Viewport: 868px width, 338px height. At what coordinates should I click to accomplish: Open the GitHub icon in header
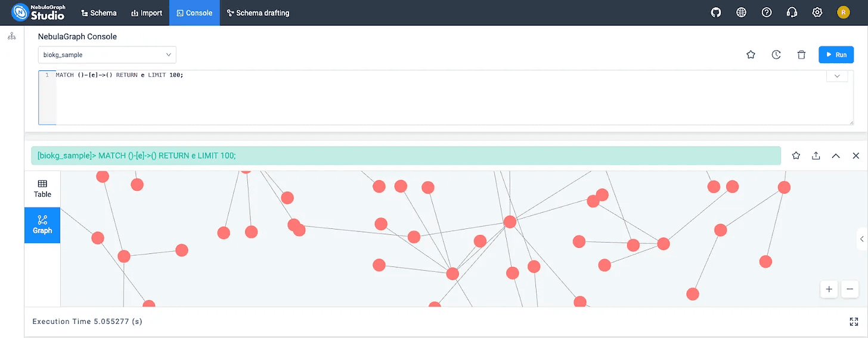click(x=716, y=13)
